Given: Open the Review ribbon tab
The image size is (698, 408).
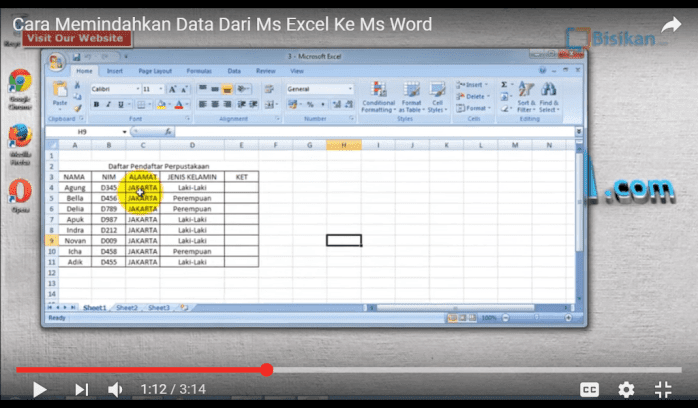Looking at the screenshot, I should [266, 71].
